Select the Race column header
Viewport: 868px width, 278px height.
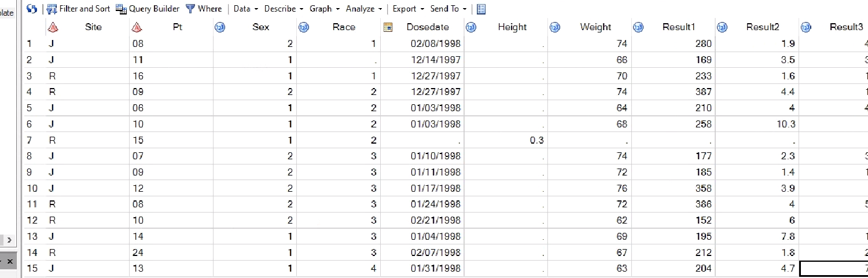point(344,27)
